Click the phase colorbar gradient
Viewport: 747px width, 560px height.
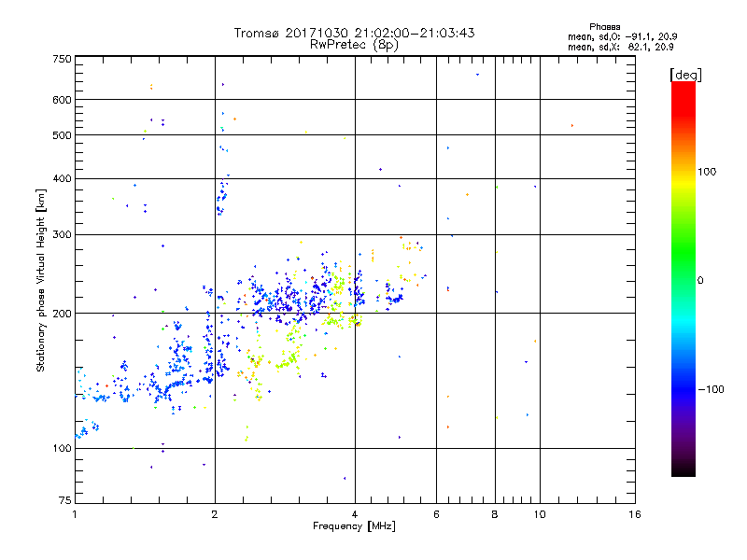click(684, 278)
